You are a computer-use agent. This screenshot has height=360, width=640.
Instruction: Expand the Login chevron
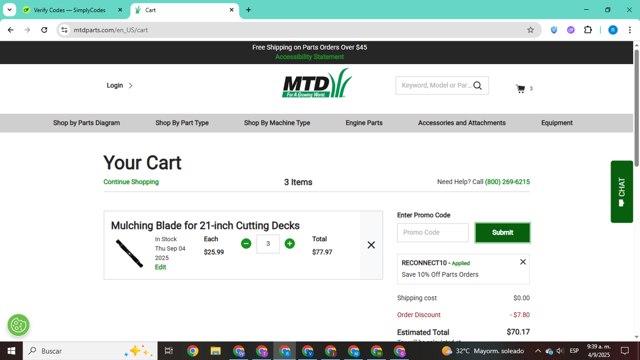[x=131, y=86]
